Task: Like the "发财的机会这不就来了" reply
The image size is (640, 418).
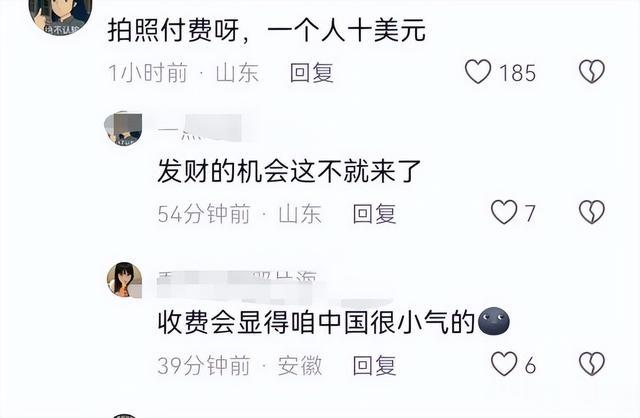Action: pos(504,212)
